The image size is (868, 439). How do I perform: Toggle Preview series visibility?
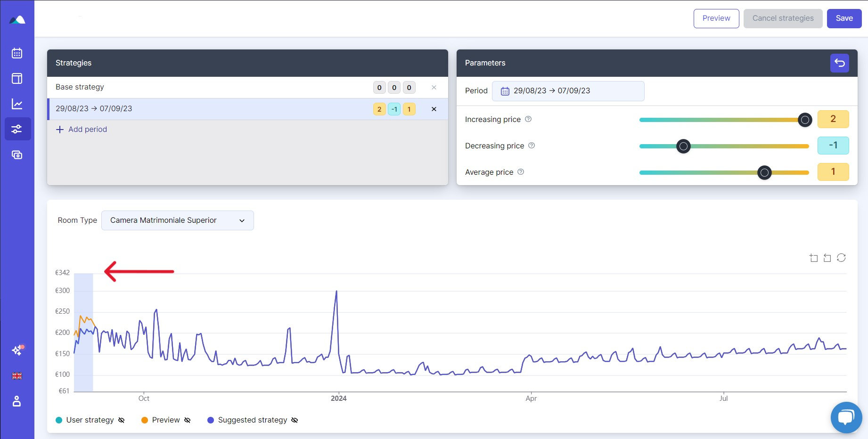pyautogui.click(x=187, y=420)
